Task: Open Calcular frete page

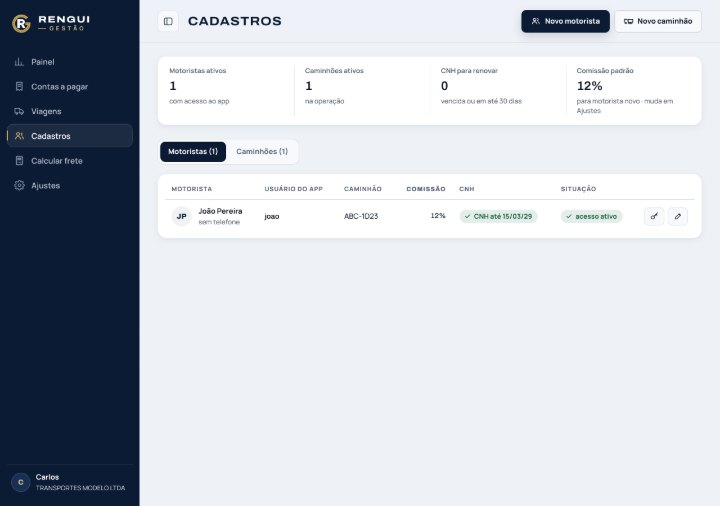Action: click(70, 161)
